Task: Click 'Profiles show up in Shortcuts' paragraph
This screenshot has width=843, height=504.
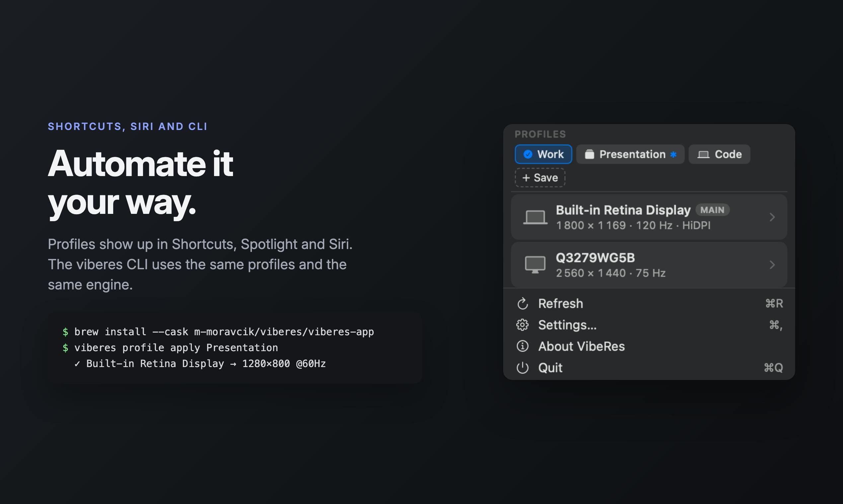Action: [200, 265]
